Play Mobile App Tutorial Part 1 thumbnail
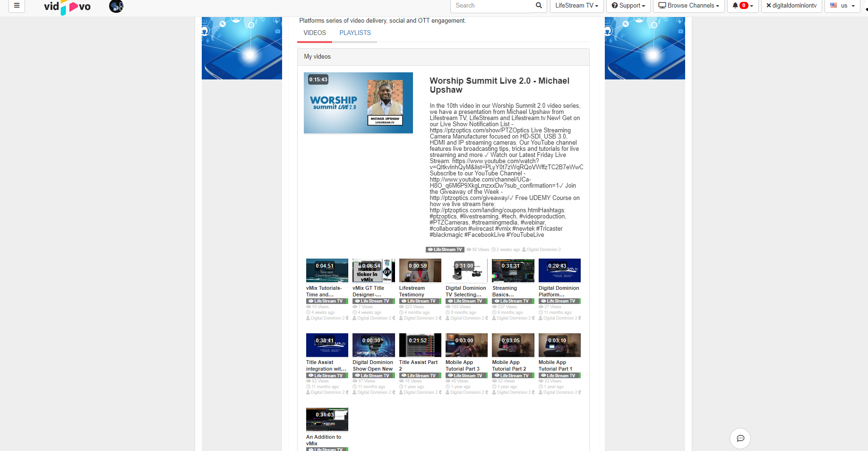This screenshot has width=868, height=451. 559,345
